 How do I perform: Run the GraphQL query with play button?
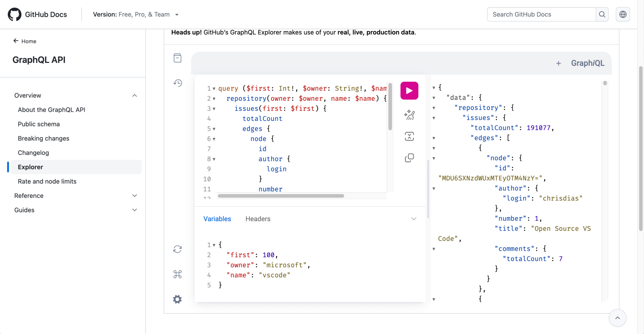409,91
